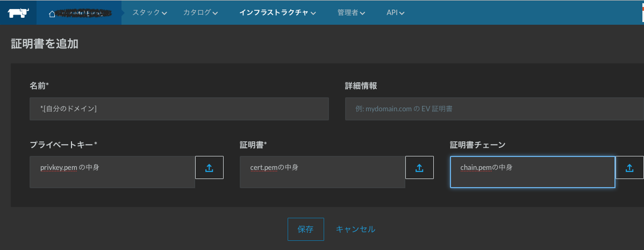Viewport: 644px width, 250px height.
Task: Upload file for 証明書 field
Action: click(x=419, y=168)
